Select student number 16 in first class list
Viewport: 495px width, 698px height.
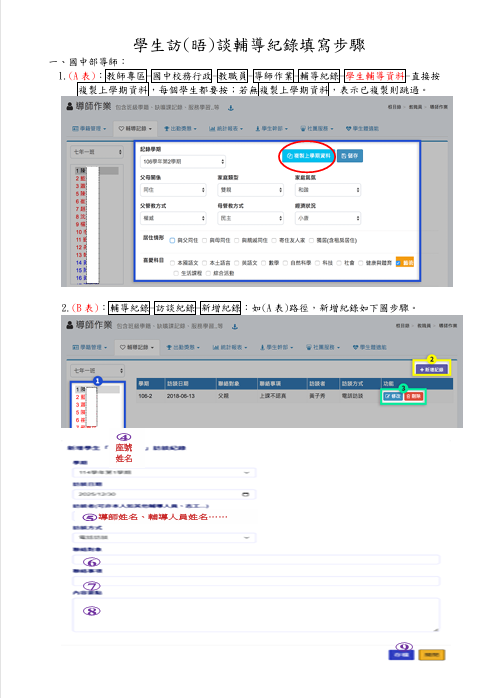tap(81, 278)
